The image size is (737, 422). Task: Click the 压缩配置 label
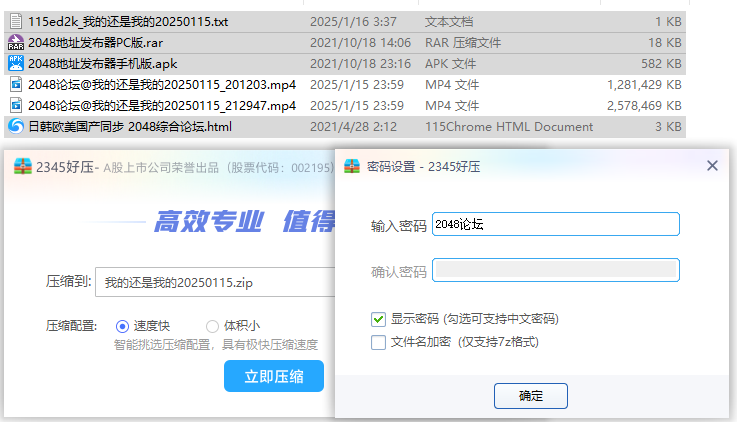click(71, 326)
